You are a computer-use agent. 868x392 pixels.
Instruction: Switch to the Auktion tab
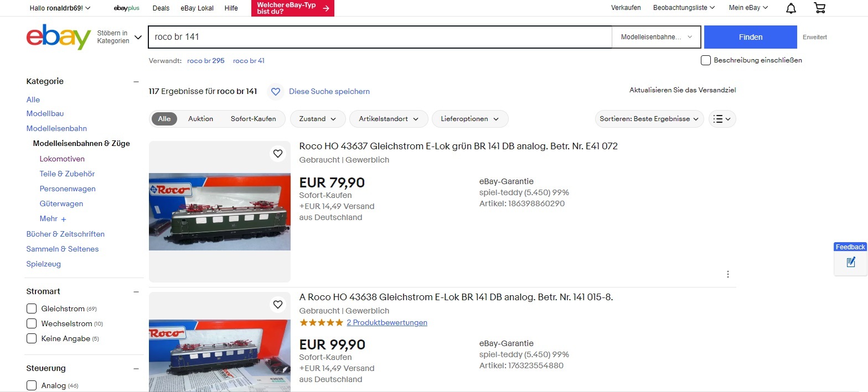(200, 119)
